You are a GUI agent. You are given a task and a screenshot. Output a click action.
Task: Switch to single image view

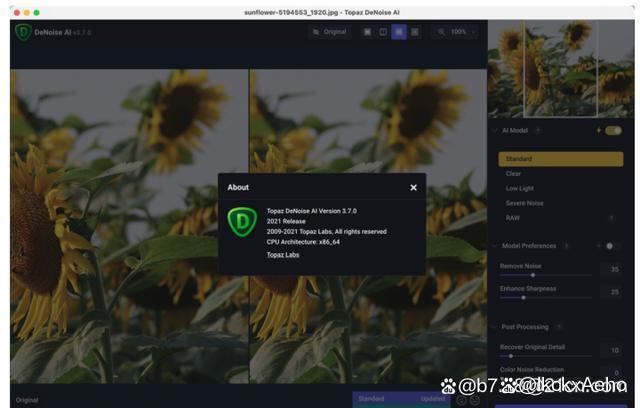[367, 32]
